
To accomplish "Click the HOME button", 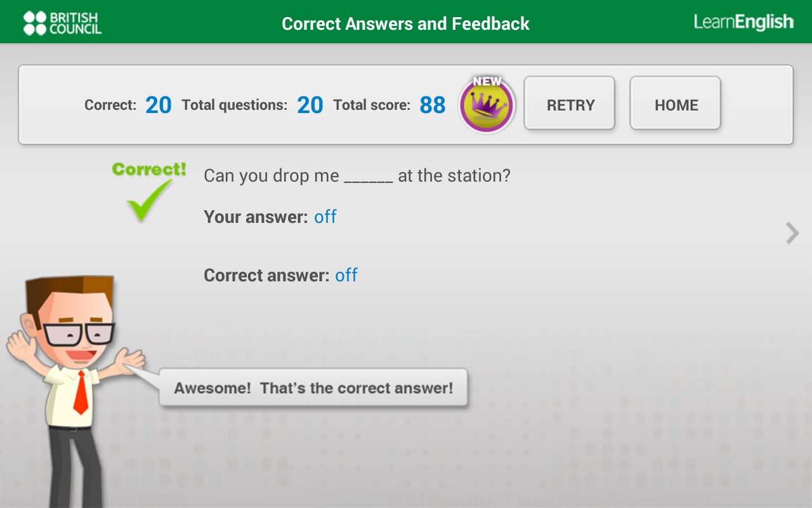I will pyautogui.click(x=676, y=104).
